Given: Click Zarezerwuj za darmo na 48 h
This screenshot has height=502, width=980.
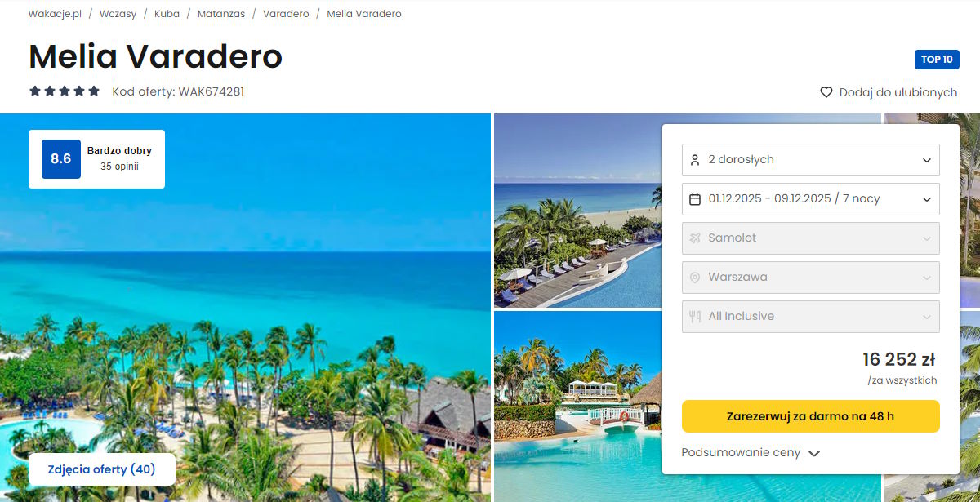Looking at the screenshot, I should pyautogui.click(x=811, y=416).
